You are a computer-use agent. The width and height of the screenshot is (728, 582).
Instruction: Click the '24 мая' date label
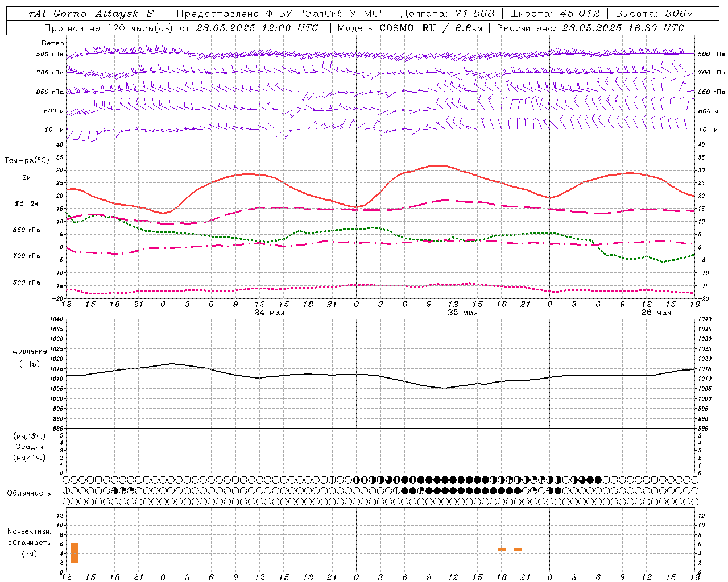[270, 313]
